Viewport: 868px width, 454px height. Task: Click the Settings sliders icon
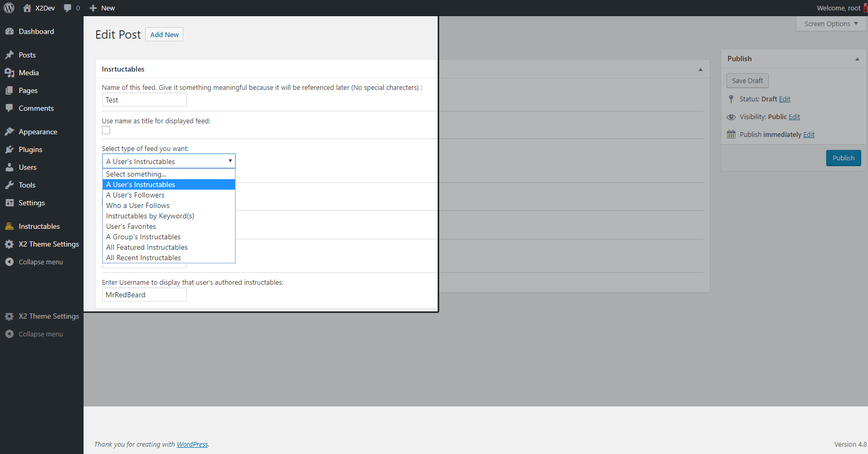click(x=9, y=203)
